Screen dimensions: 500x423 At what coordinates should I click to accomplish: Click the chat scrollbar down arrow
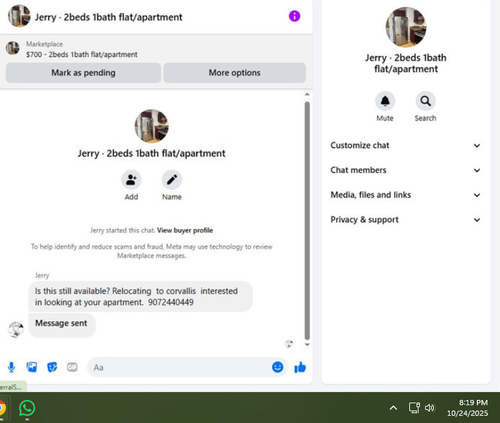click(307, 345)
